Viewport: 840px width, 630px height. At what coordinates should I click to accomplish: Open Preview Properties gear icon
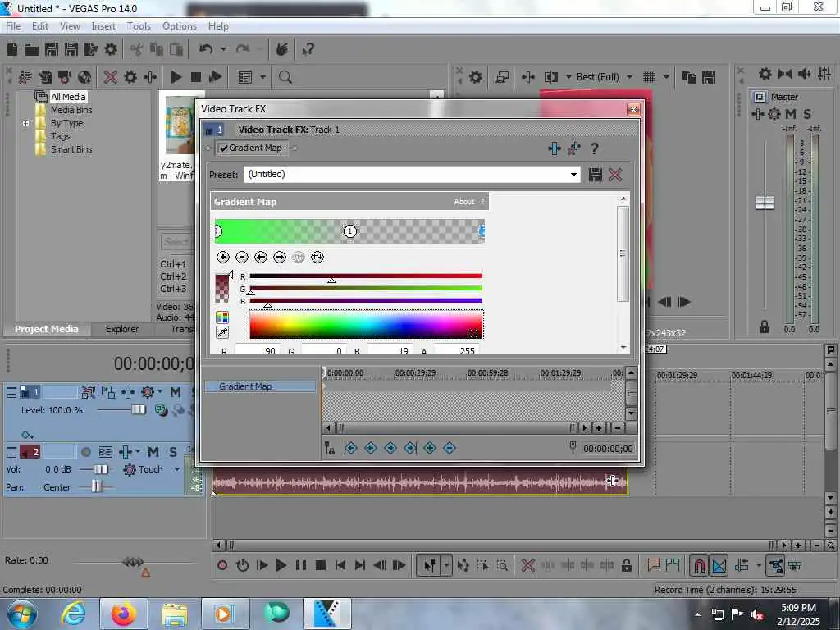[x=475, y=77]
